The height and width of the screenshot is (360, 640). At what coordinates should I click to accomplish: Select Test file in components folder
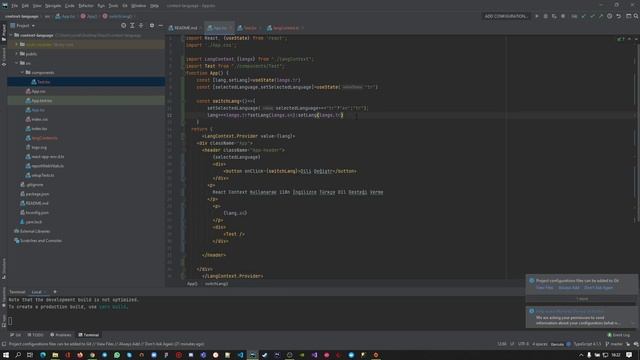pos(86,82)
